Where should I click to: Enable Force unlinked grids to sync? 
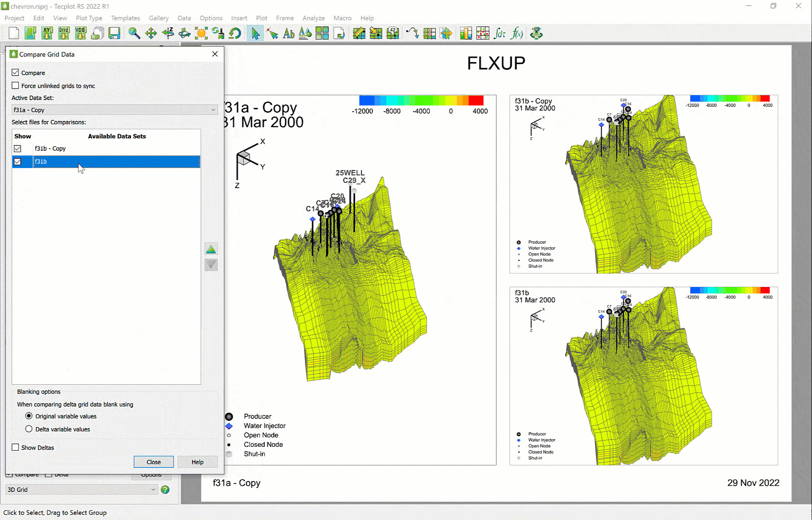pyautogui.click(x=15, y=86)
